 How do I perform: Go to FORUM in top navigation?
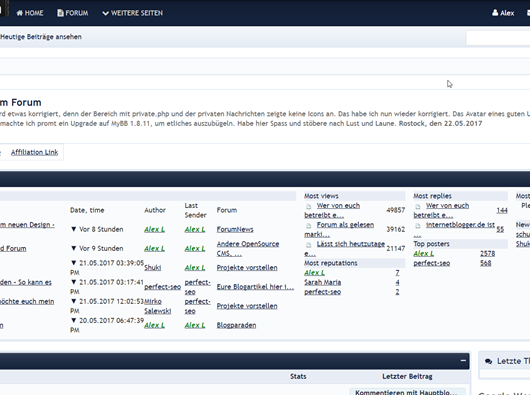coord(73,13)
